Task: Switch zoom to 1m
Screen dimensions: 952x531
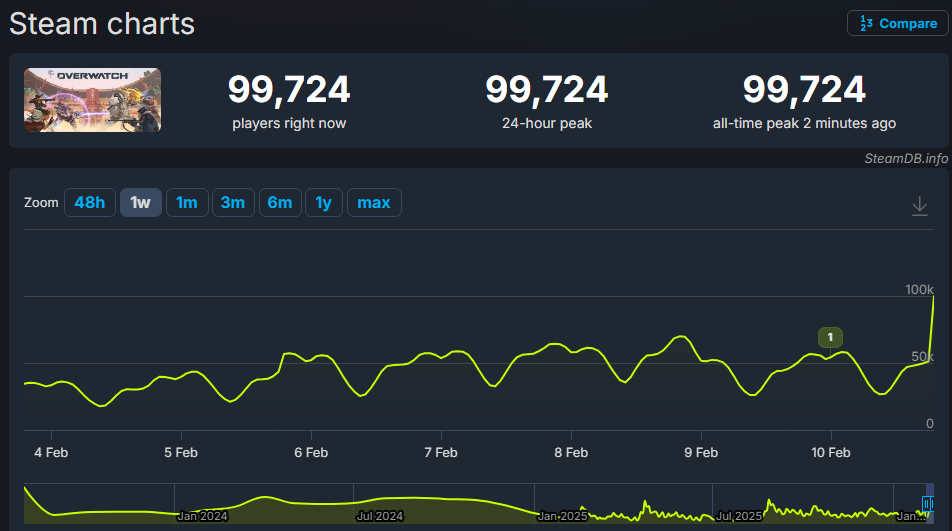Action: (x=187, y=203)
